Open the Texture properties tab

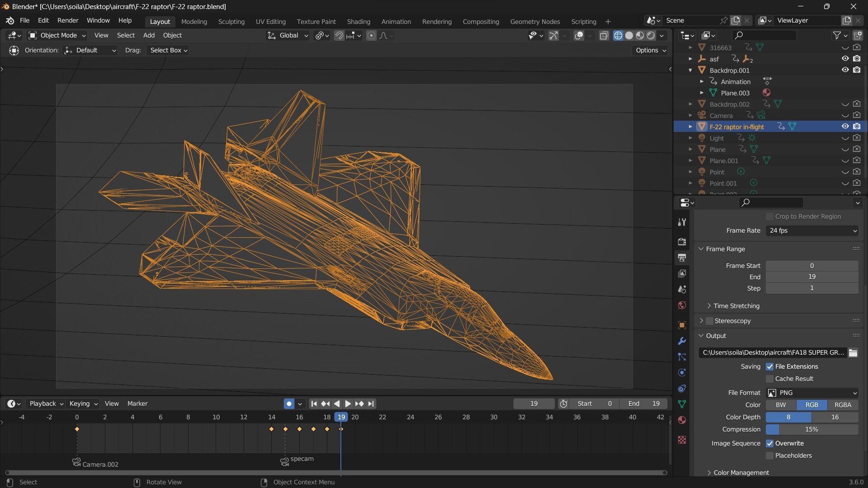682,440
